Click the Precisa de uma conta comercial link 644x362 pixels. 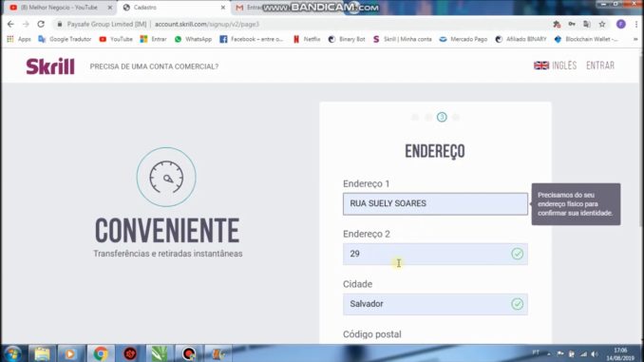tap(154, 67)
